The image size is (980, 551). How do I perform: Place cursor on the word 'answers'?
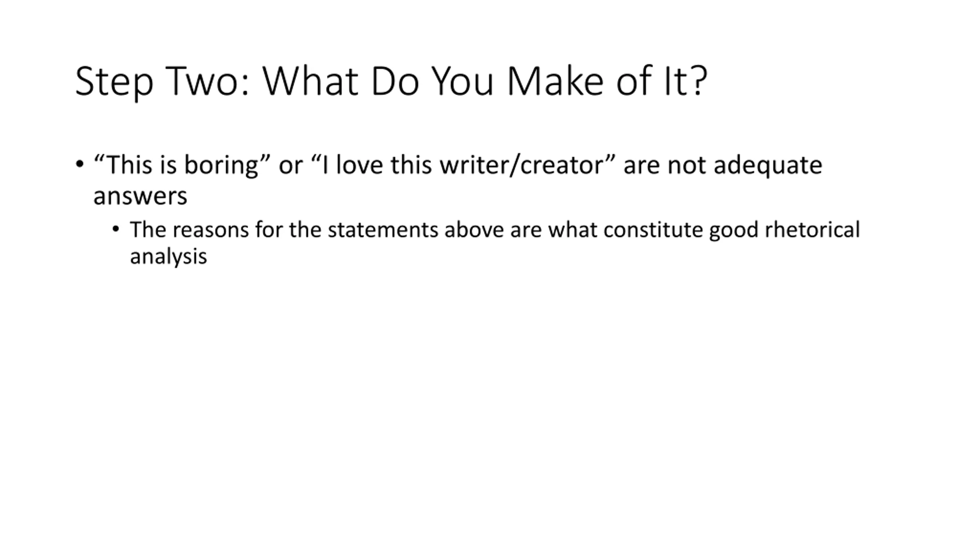click(140, 197)
